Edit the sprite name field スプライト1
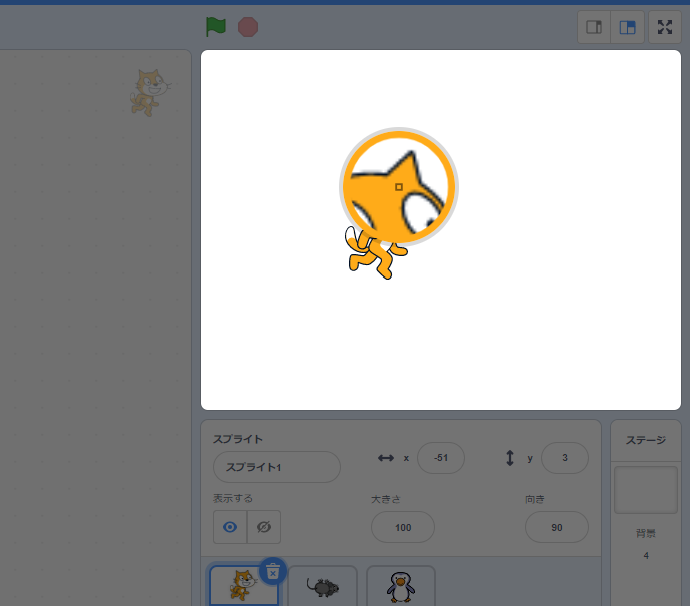 pyautogui.click(x=277, y=467)
